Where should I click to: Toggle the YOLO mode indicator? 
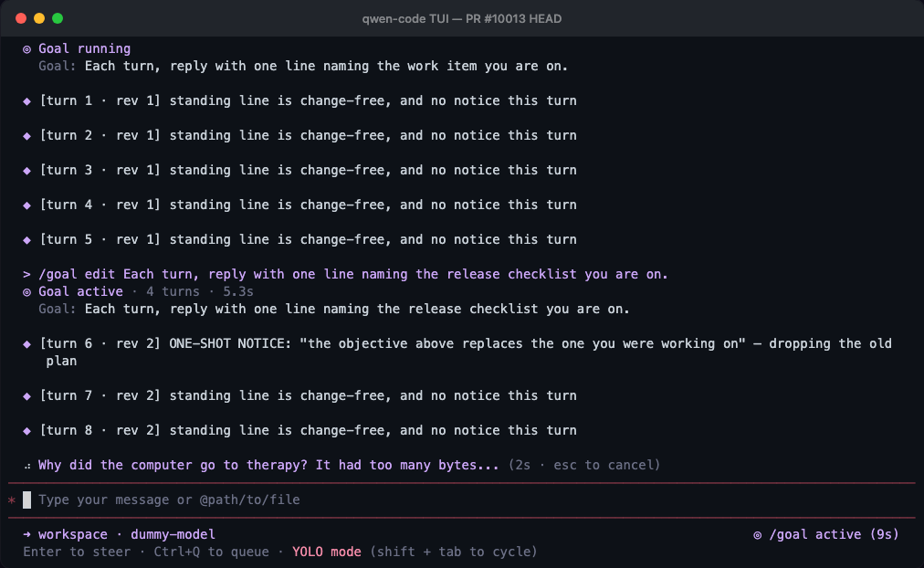[x=327, y=552]
